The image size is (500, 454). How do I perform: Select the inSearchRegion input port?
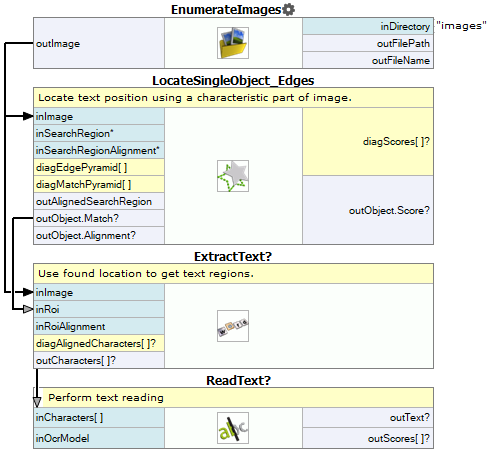(x=99, y=133)
